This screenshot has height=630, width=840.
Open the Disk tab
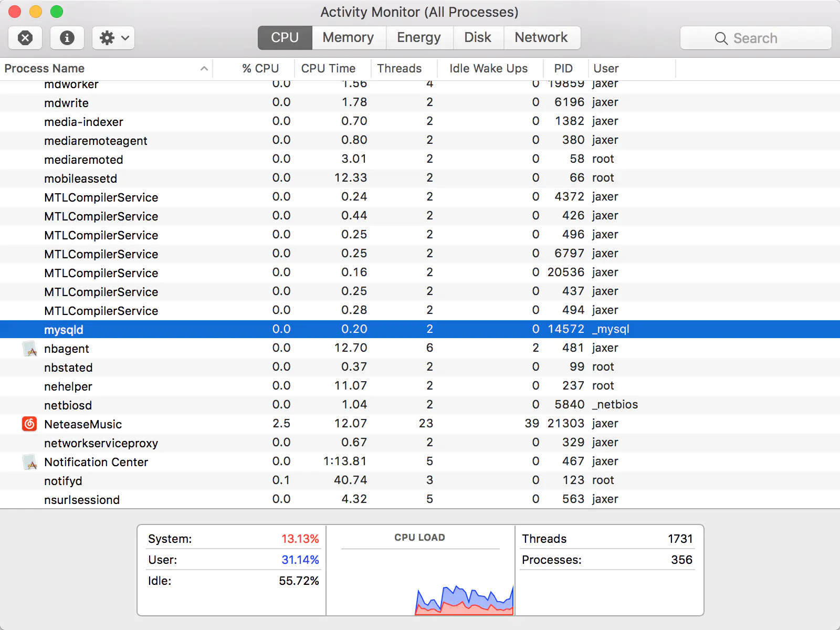(x=477, y=38)
